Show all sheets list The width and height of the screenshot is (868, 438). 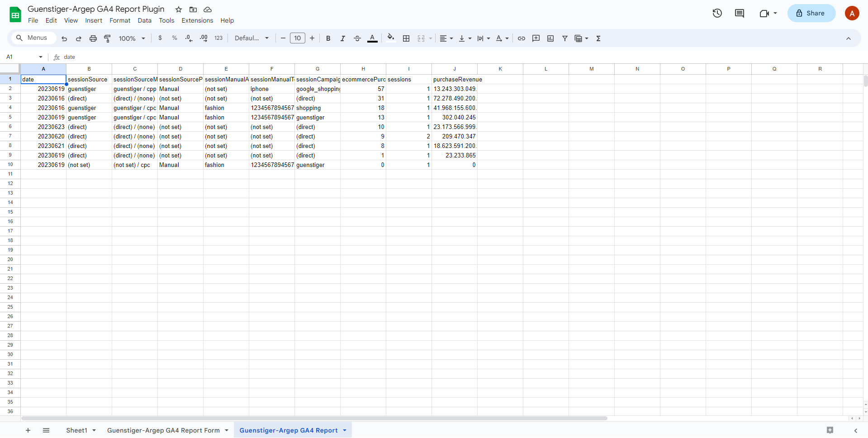[x=46, y=430]
